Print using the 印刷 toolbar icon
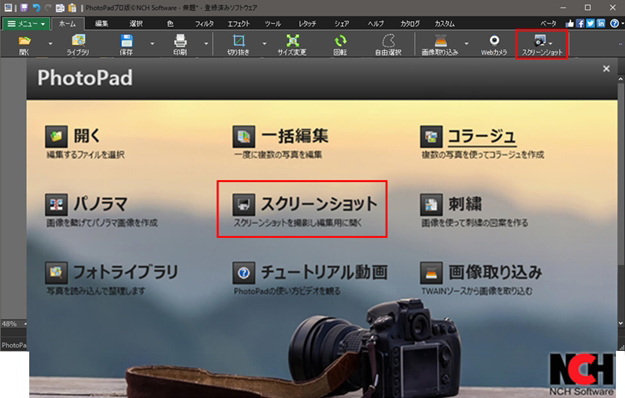This screenshot has height=398, width=625. tap(180, 44)
